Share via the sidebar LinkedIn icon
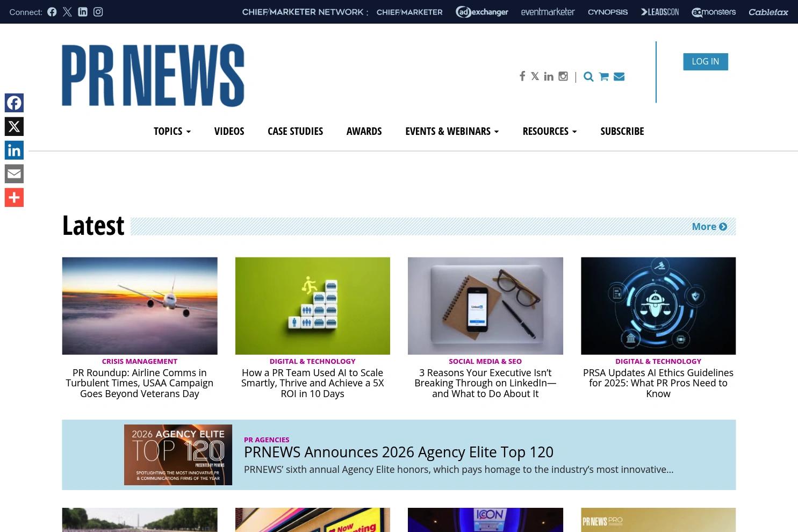The height and width of the screenshot is (532, 798). pos(14,150)
